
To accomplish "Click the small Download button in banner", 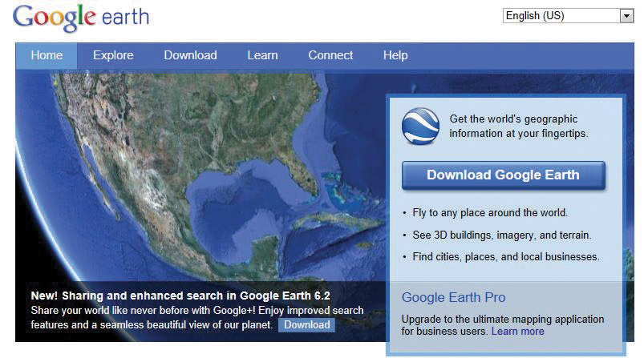I will 307,325.
